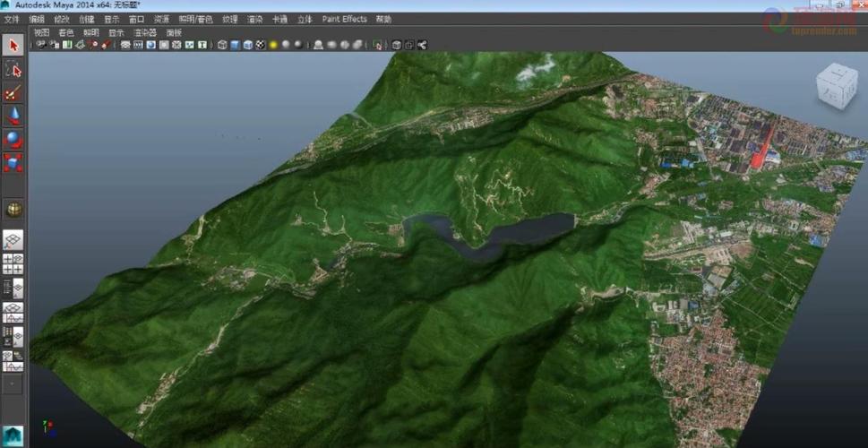Switch to the four-view layout
This screenshot has width=868, height=448.
[x=13, y=264]
